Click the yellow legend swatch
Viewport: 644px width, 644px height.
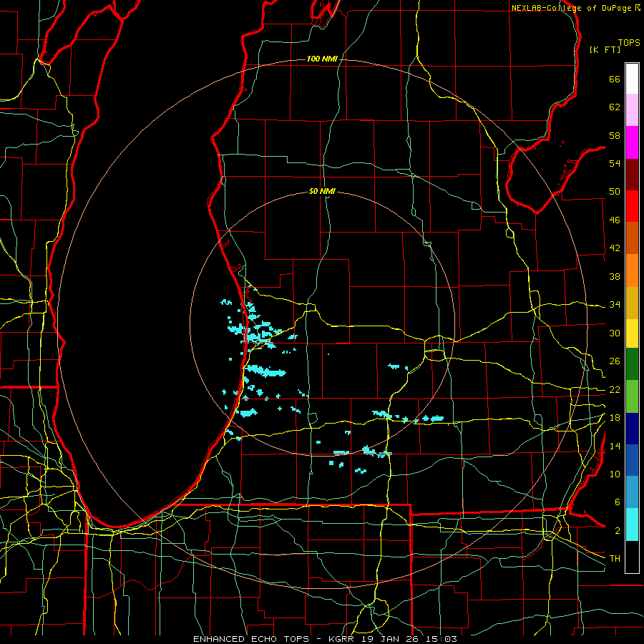click(x=632, y=333)
